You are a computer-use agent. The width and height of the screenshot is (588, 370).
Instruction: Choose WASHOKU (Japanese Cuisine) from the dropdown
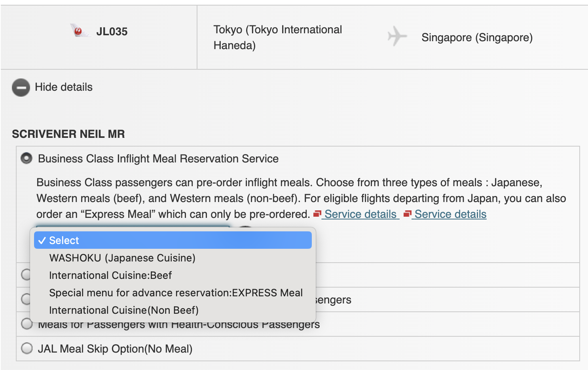coord(122,257)
